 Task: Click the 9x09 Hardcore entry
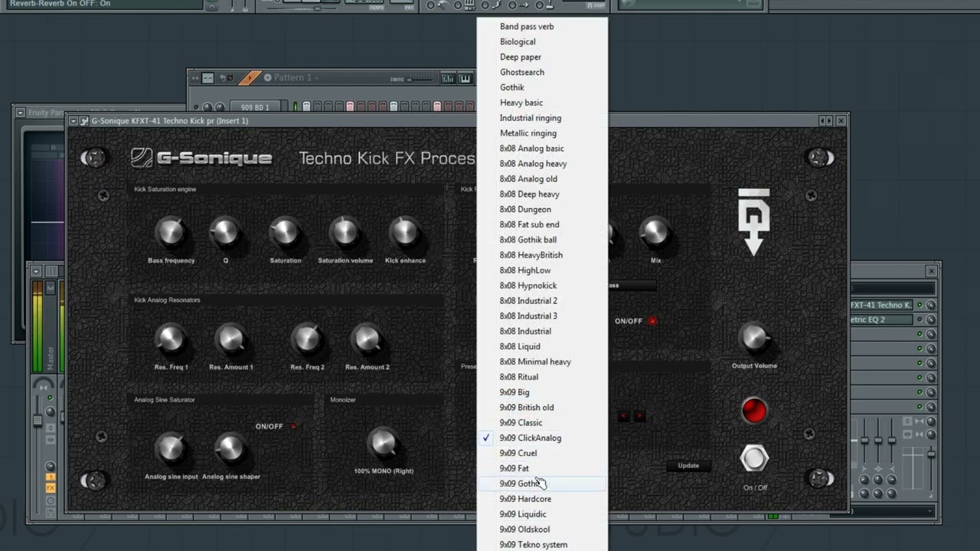[x=542, y=499]
